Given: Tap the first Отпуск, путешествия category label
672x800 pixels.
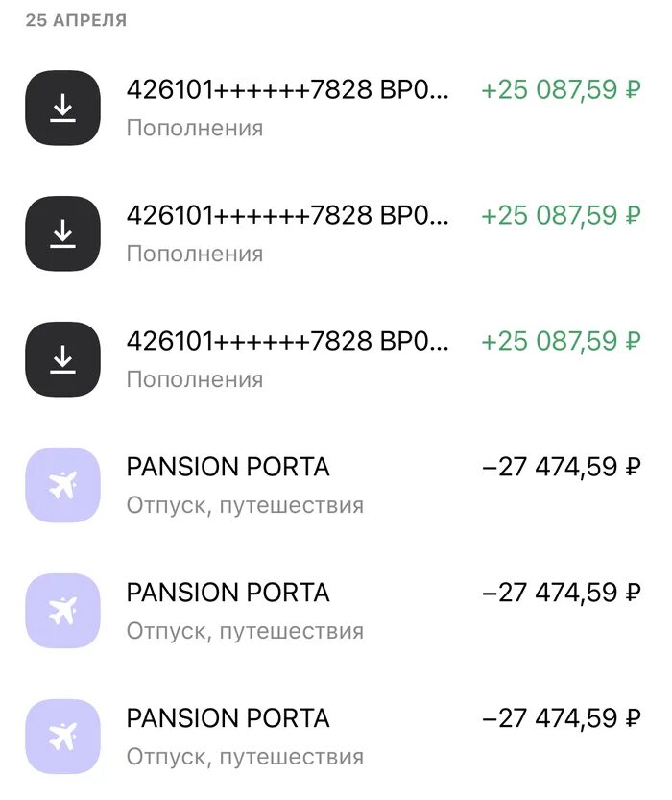Looking at the screenshot, I should pyautogui.click(x=245, y=505).
